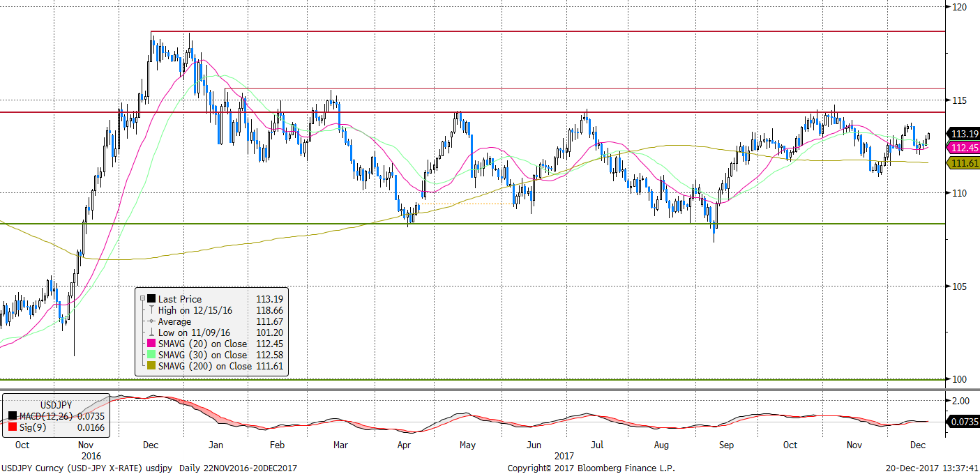Viewport: 980px width, 474px height.
Task: Click the 112.58 SMAVG (30) value
Action: point(270,355)
